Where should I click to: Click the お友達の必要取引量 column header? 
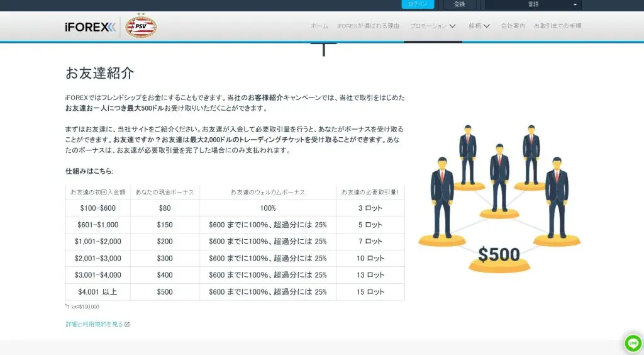(x=370, y=191)
